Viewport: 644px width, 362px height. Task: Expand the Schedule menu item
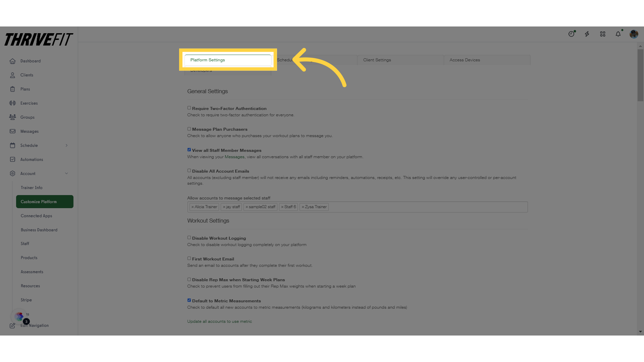coord(66,145)
